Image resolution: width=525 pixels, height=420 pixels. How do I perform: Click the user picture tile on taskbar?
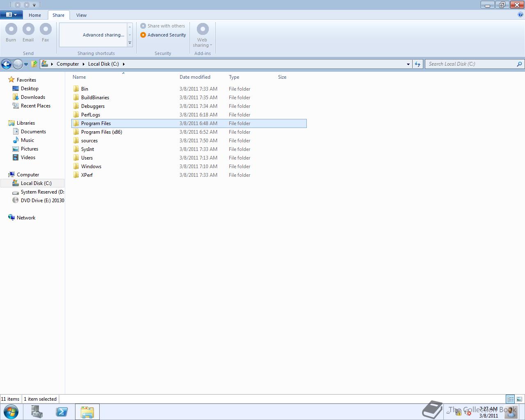(511, 412)
